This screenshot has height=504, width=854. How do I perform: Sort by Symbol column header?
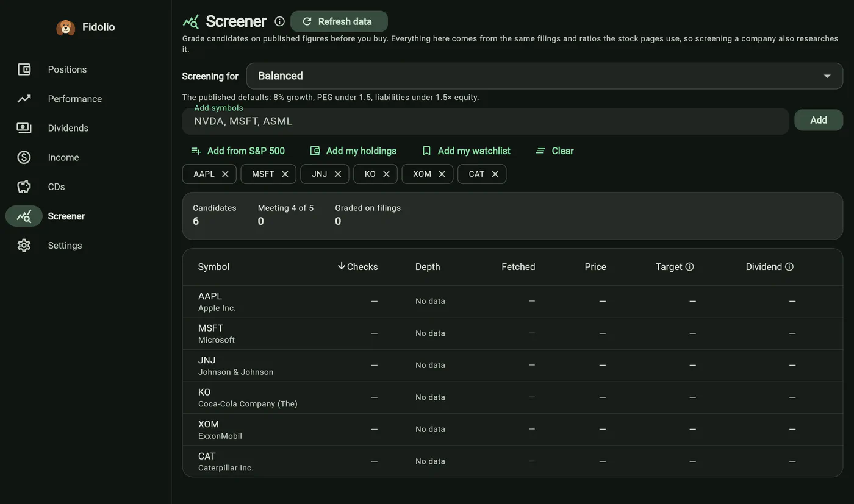pos(213,267)
